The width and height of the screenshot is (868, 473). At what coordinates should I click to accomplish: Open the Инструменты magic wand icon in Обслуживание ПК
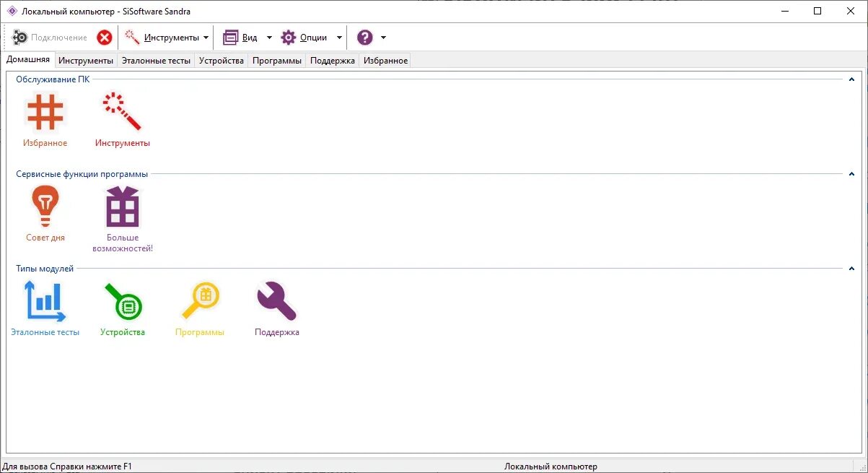pyautogui.click(x=123, y=111)
